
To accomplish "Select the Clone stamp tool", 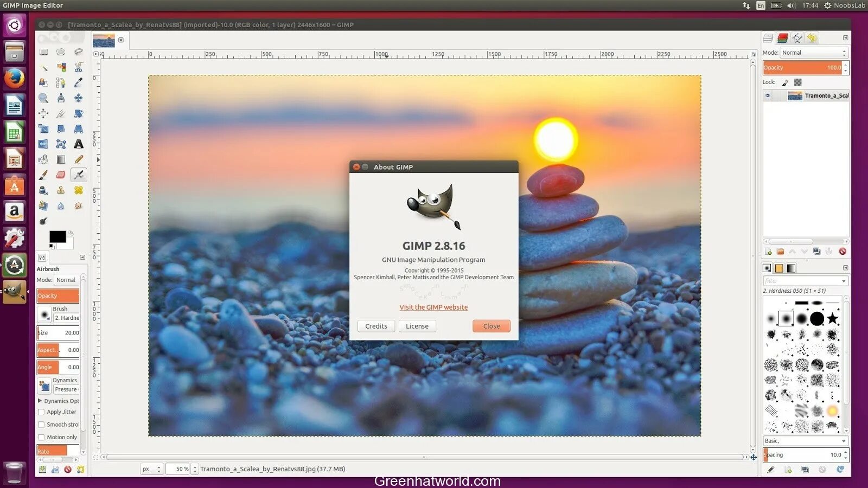I will [x=61, y=190].
